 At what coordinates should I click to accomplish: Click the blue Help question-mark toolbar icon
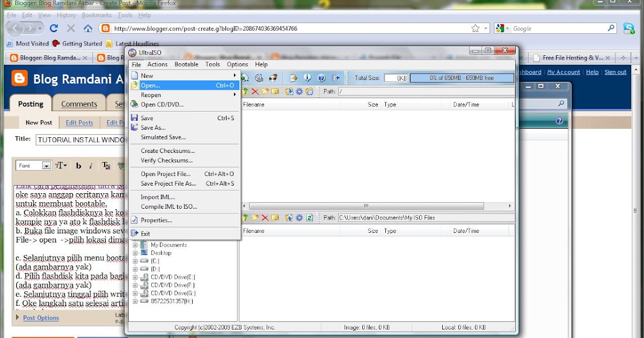point(321,78)
